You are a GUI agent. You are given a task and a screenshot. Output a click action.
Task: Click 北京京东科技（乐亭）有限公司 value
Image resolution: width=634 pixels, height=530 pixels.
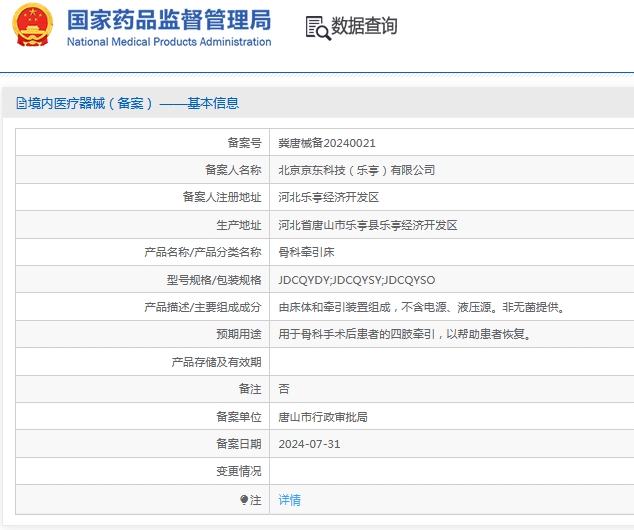(357, 170)
